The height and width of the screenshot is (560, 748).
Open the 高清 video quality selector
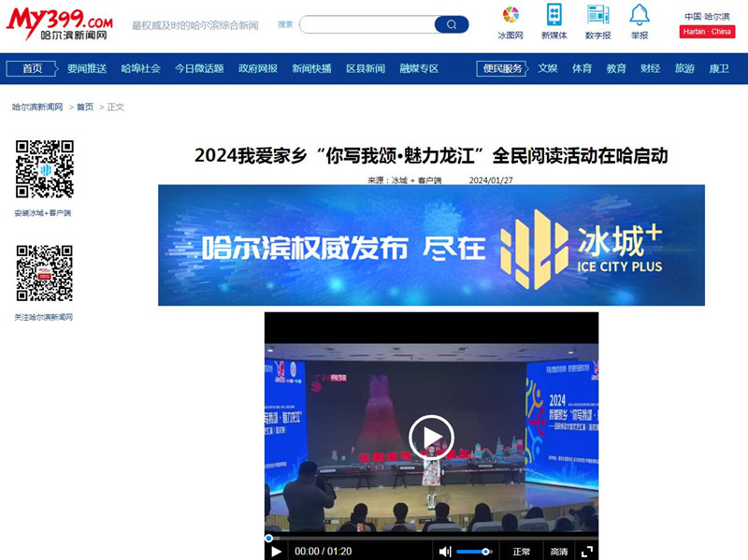point(558,552)
